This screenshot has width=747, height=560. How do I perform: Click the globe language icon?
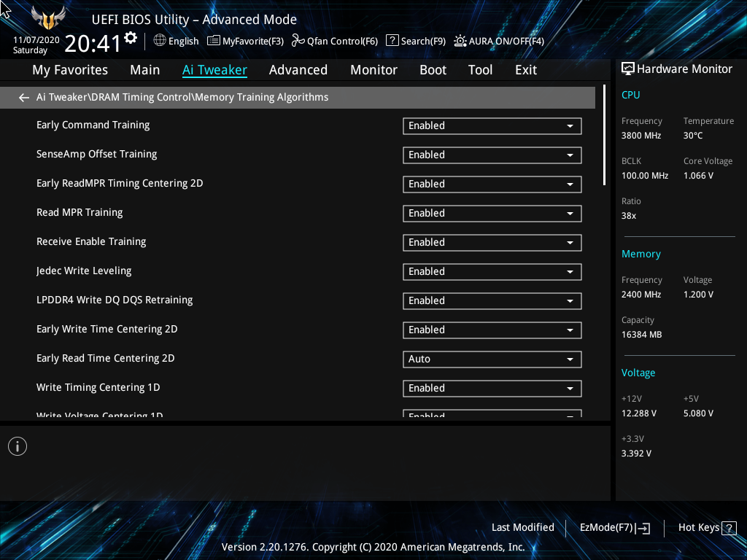coord(160,41)
